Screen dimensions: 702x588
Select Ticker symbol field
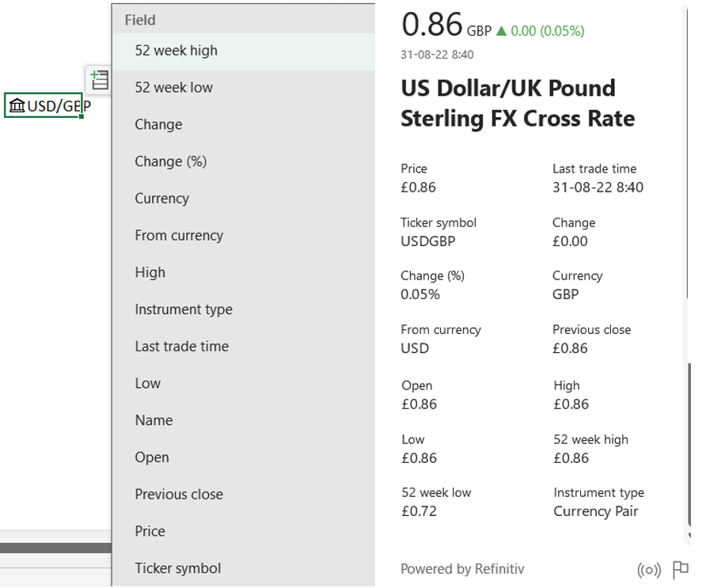(x=177, y=568)
